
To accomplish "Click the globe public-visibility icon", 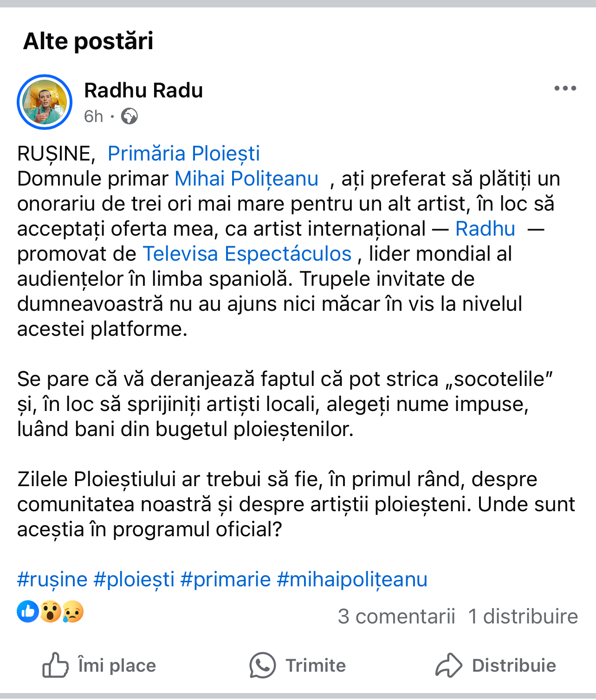I will 130,116.
